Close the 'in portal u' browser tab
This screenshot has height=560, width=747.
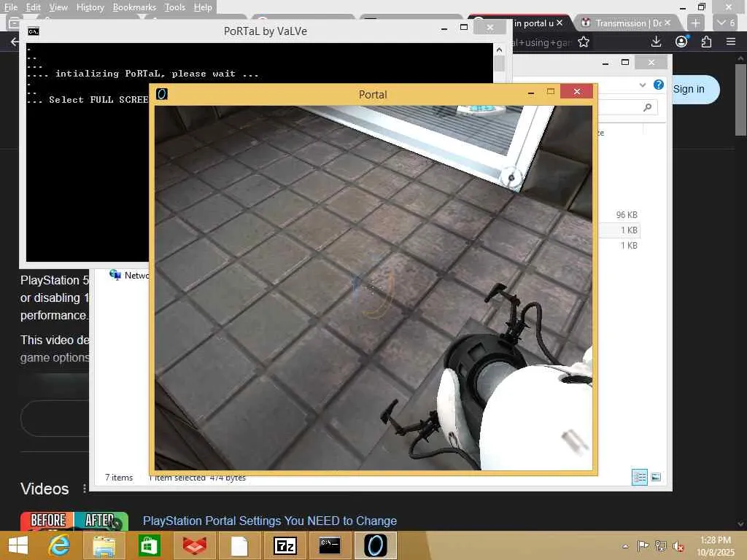(560, 23)
